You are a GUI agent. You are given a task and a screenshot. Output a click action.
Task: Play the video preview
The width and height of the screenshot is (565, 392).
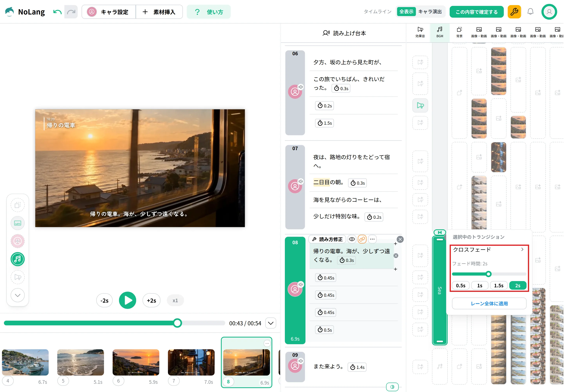click(127, 300)
